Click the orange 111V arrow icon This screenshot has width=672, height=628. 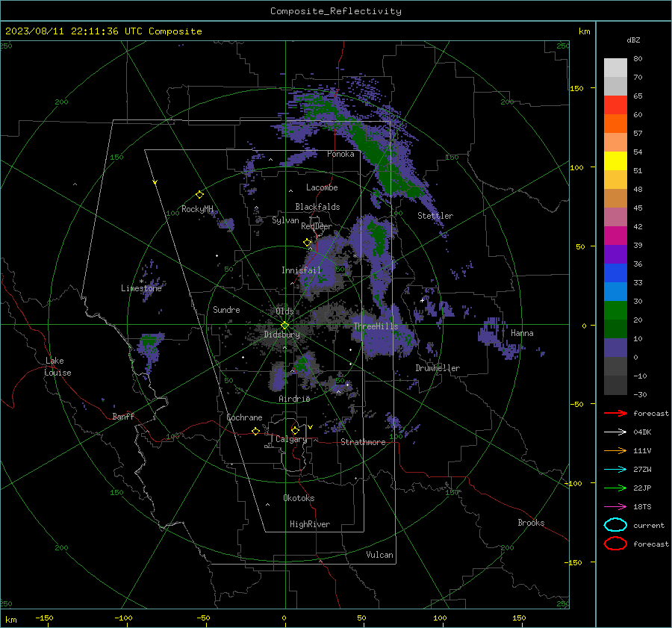pos(615,450)
